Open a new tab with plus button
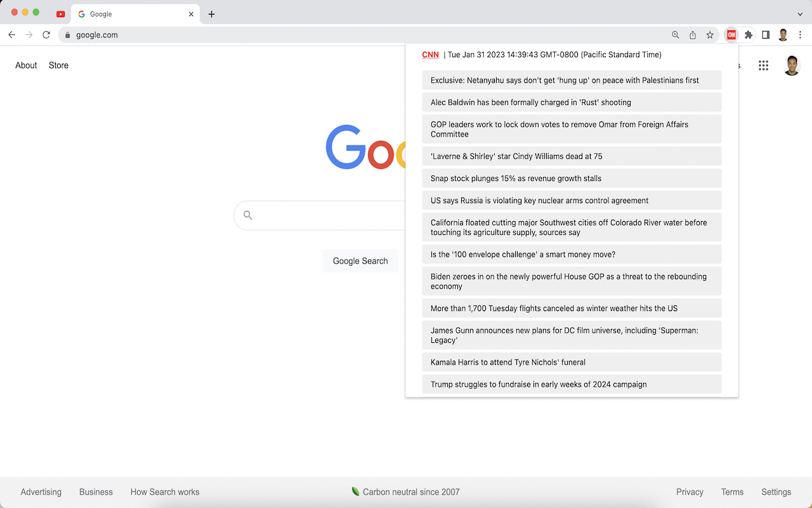Viewport: 812px width, 508px height. 212,14
